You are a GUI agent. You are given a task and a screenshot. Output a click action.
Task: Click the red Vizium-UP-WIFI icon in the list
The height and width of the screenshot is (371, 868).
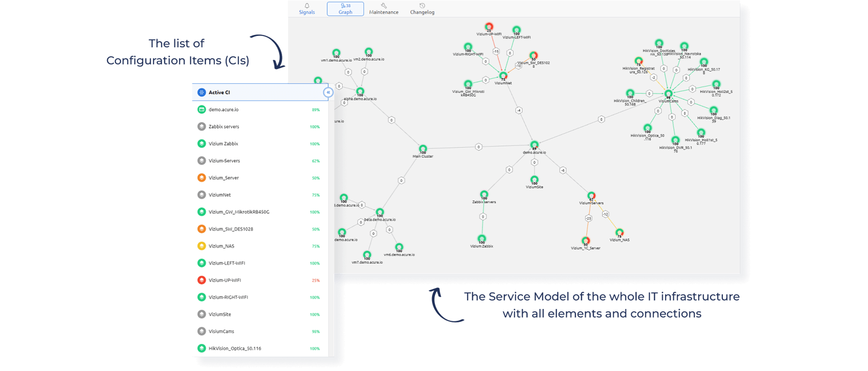tap(202, 280)
